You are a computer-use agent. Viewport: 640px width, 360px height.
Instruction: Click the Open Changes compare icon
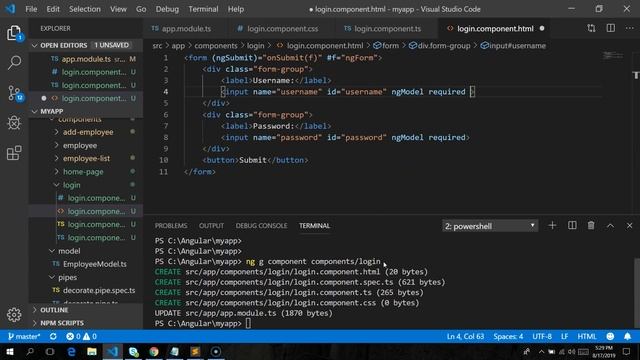click(591, 28)
